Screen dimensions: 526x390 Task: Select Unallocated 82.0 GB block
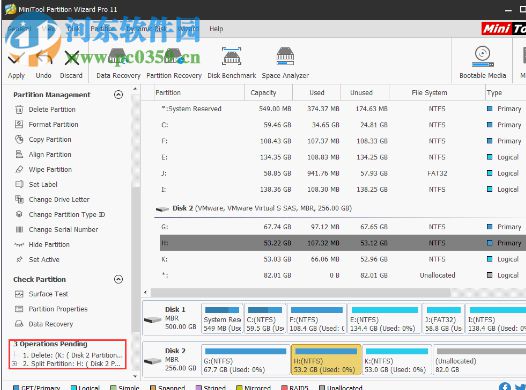click(x=480, y=360)
